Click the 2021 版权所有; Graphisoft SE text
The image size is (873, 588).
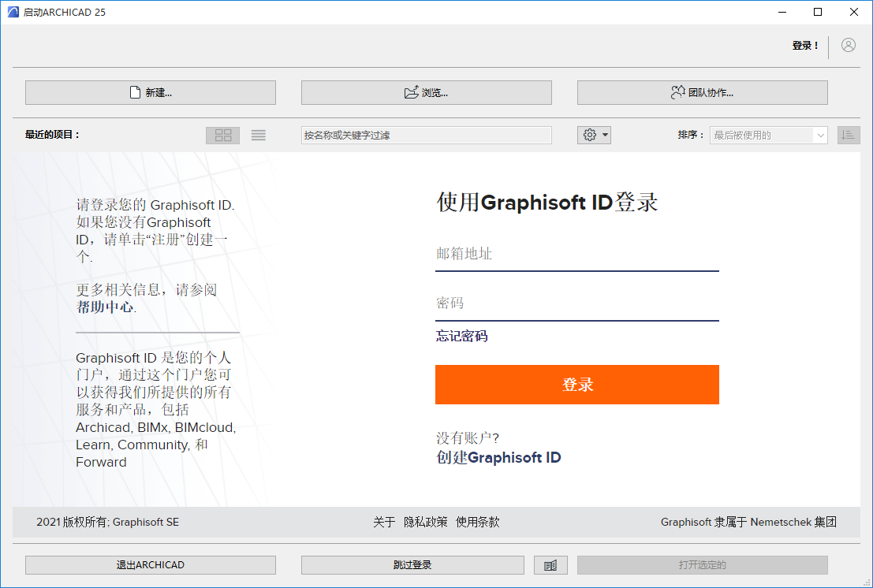[108, 522]
